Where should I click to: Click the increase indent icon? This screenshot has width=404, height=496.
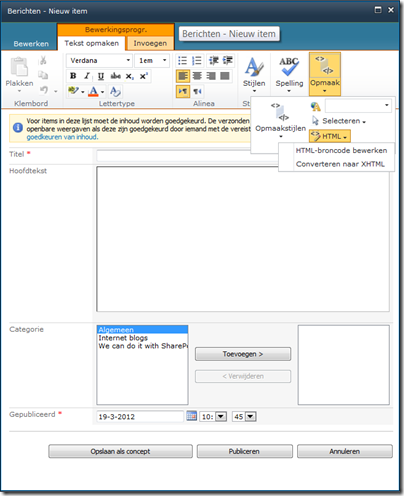(x=228, y=60)
